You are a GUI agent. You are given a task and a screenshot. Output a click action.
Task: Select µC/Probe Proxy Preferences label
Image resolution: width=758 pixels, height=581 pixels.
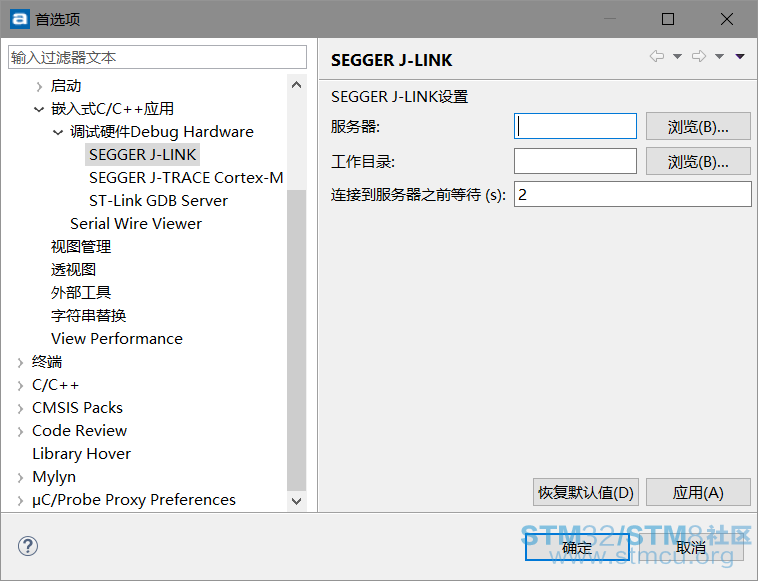[x=134, y=500]
